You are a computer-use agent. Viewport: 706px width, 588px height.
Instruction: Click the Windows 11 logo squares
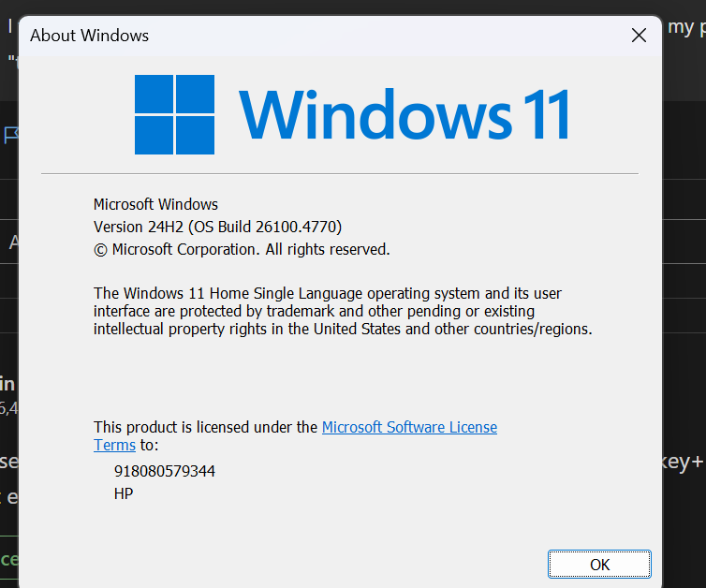tap(175, 114)
